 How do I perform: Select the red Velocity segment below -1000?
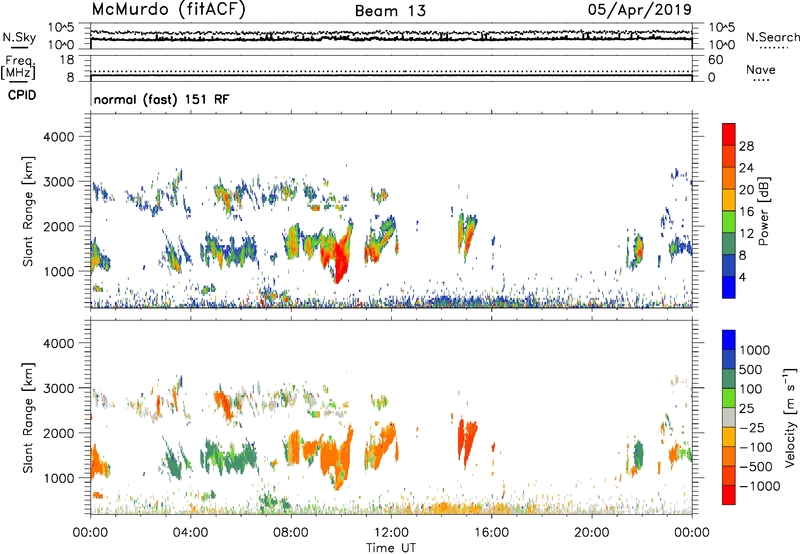pos(729,495)
